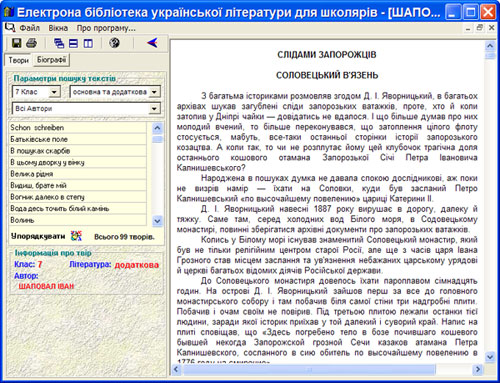
Task: Select 'Schon schreiben' in works list
Action: tap(77, 128)
